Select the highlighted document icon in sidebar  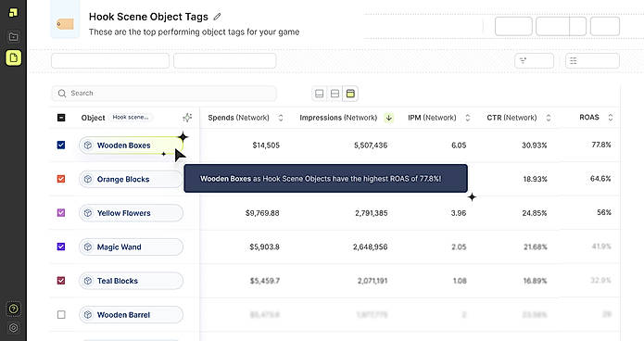click(13, 58)
